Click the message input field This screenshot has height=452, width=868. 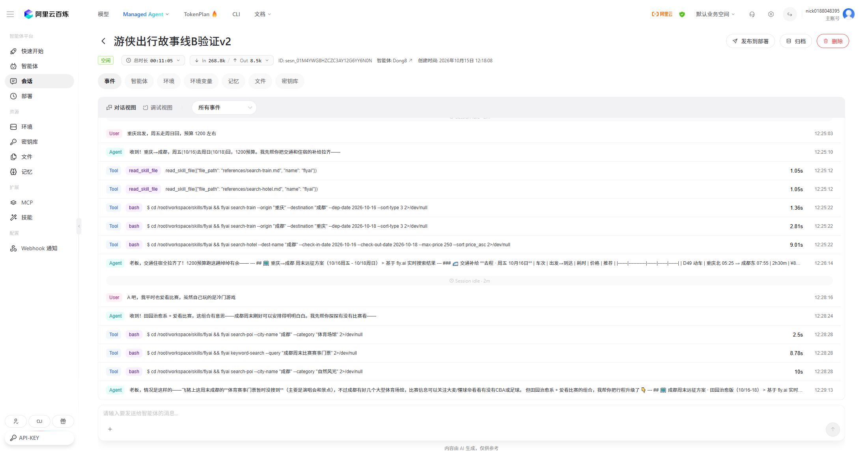471,413
